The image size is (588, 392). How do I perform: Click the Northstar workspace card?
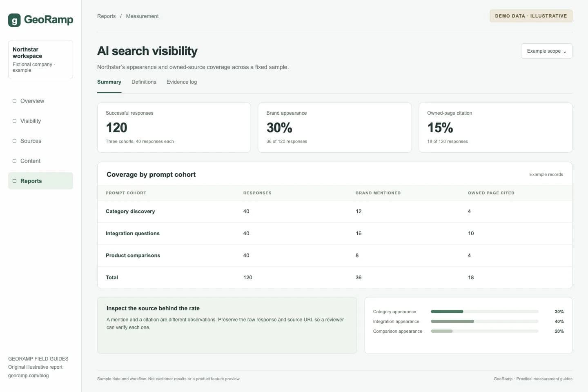point(40,60)
